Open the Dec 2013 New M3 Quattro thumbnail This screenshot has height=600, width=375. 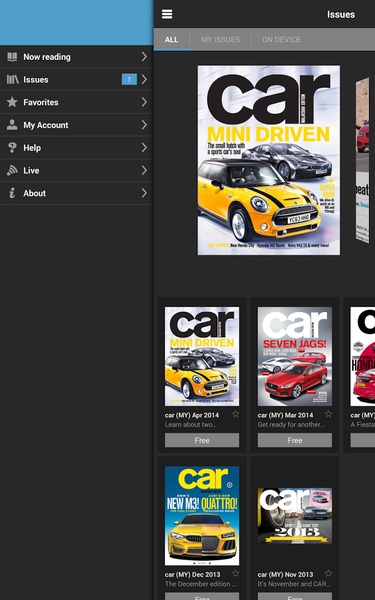[x=202, y=515]
